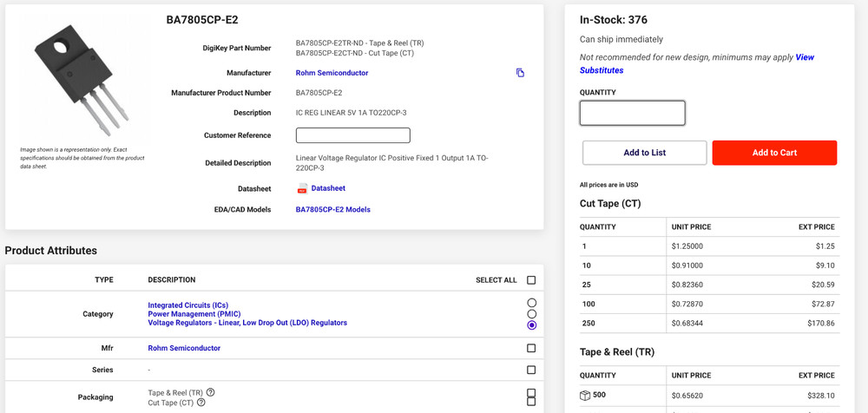Open Integrated Circuits (ICs) category link
This screenshot has width=868, height=413.
[x=187, y=305]
